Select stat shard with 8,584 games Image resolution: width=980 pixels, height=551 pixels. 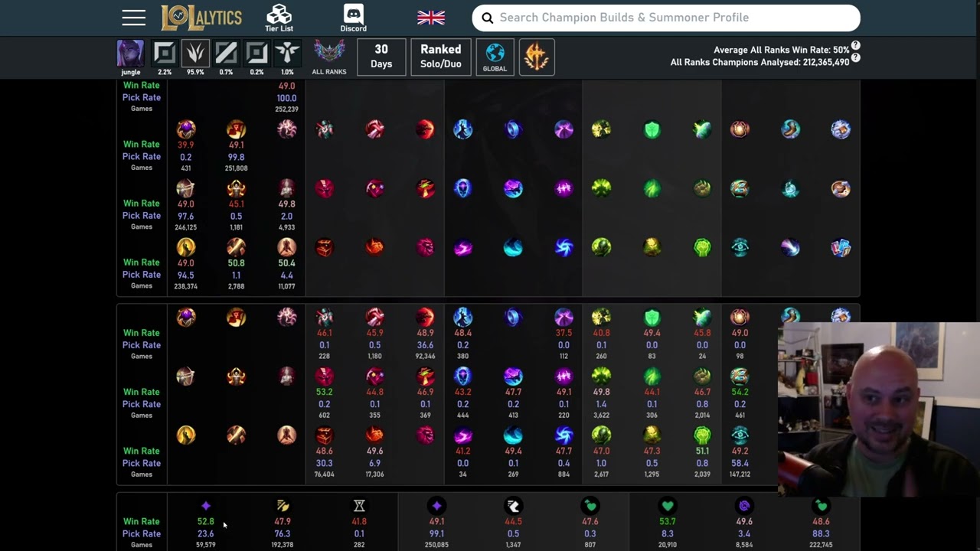744,506
